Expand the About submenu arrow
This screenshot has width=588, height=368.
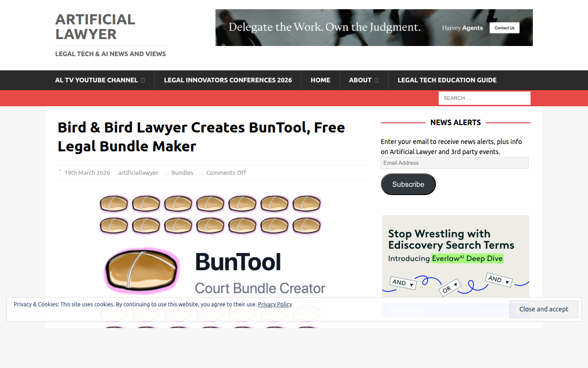point(376,80)
